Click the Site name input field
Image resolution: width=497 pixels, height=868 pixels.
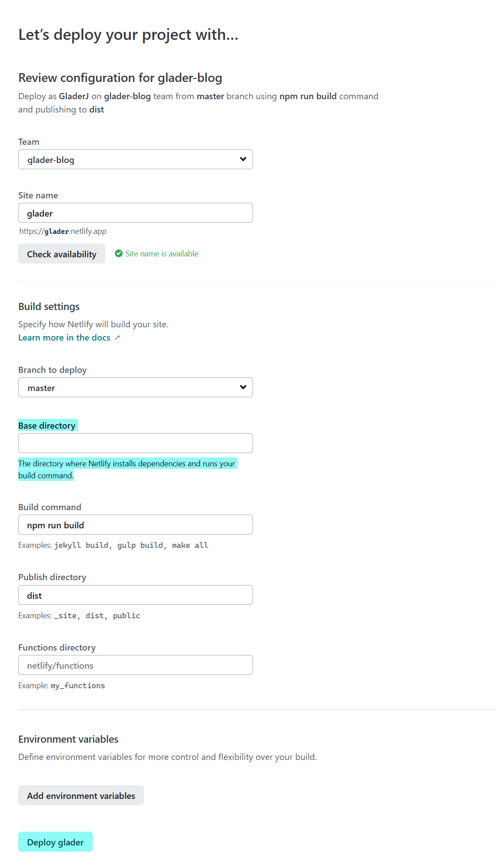(135, 213)
